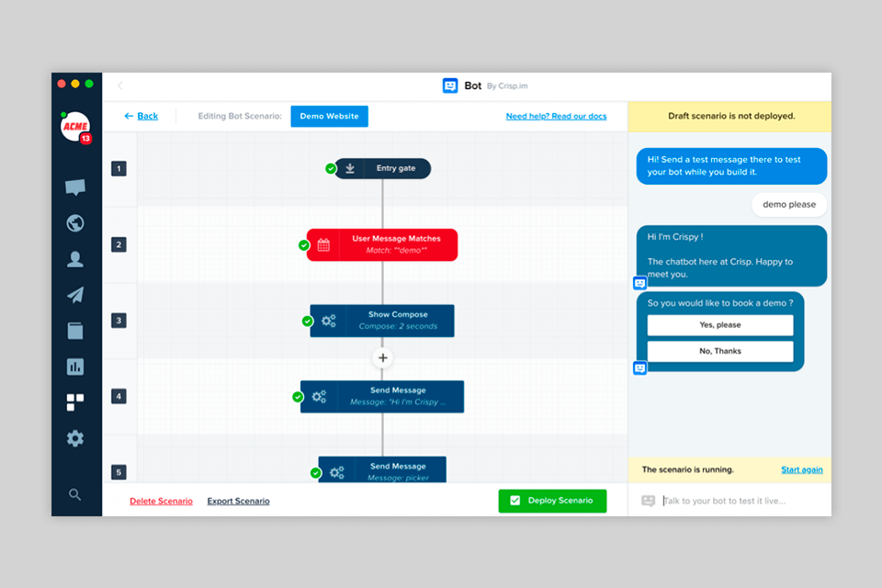
Task: Open the Plugins icon in the sidebar
Action: tap(75, 402)
